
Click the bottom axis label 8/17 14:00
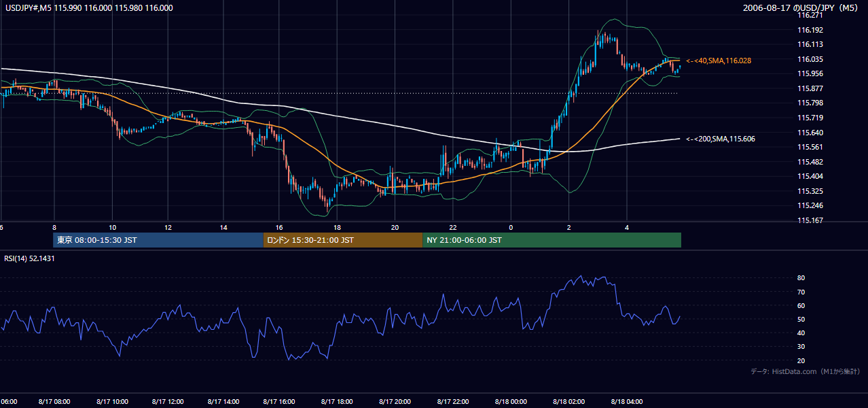click(224, 402)
